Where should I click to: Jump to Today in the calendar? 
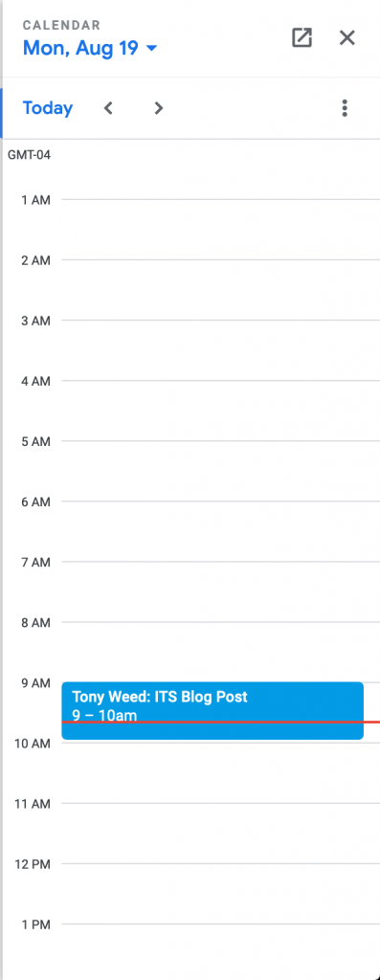[x=48, y=108]
